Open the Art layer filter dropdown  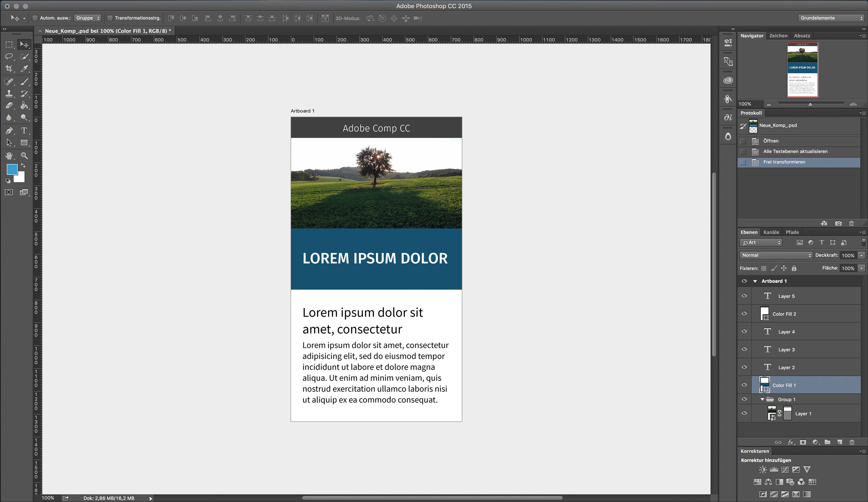click(761, 242)
